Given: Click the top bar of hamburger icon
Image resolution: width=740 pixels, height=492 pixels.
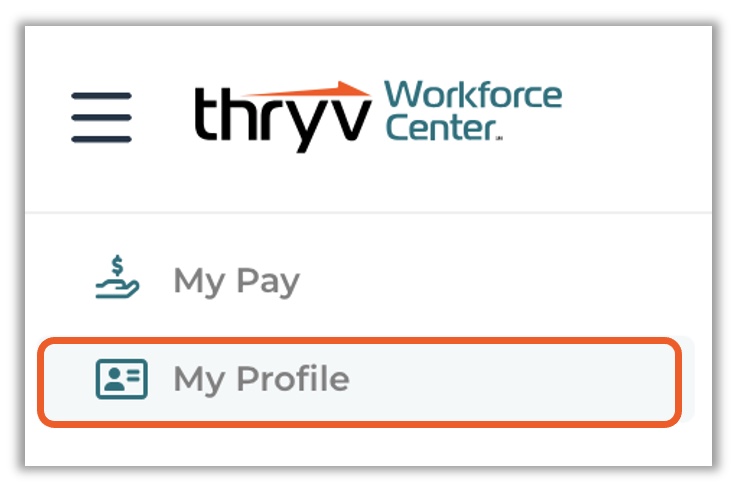Looking at the screenshot, I should (x=101, y=96).
